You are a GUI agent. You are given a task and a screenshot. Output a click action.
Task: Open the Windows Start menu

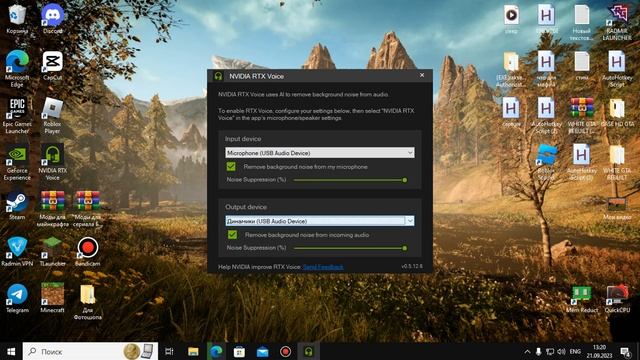tap(11, 351)
